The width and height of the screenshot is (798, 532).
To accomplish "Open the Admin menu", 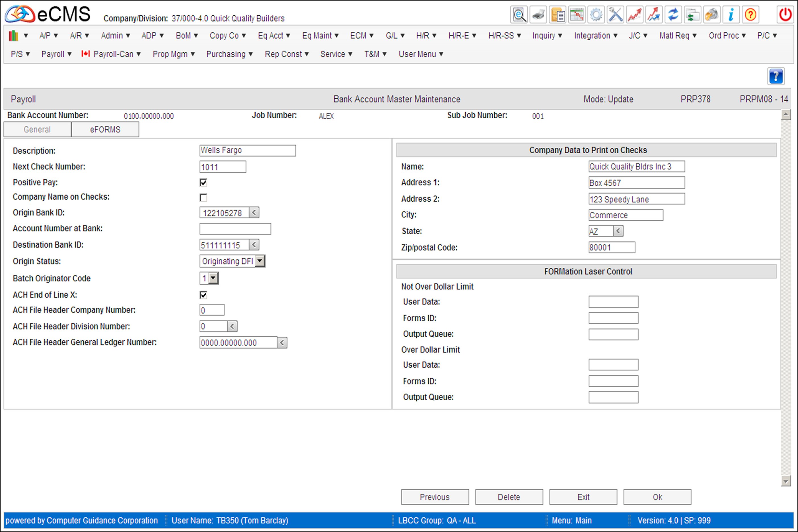I will (116, 35).
